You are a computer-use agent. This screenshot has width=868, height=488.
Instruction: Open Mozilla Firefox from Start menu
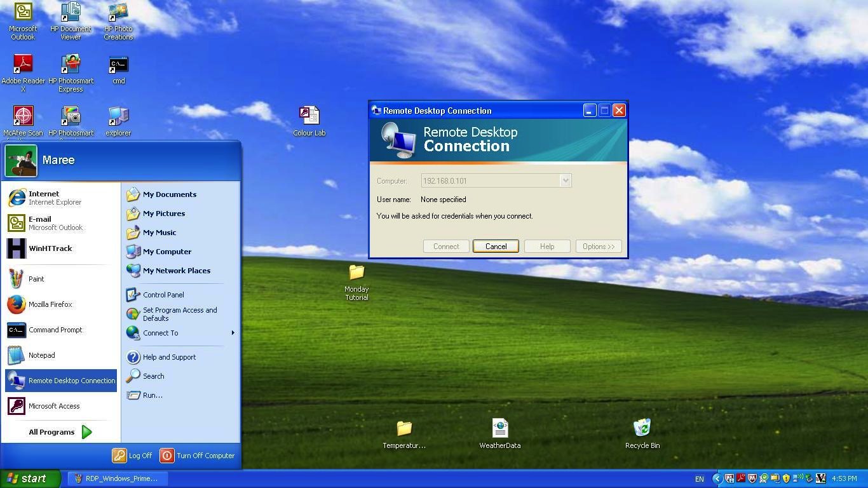click(50, 304)
